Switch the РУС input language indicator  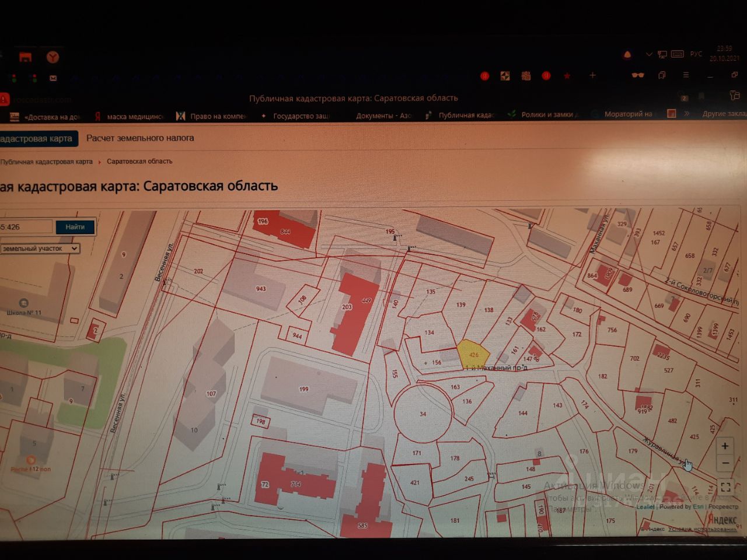696,54
